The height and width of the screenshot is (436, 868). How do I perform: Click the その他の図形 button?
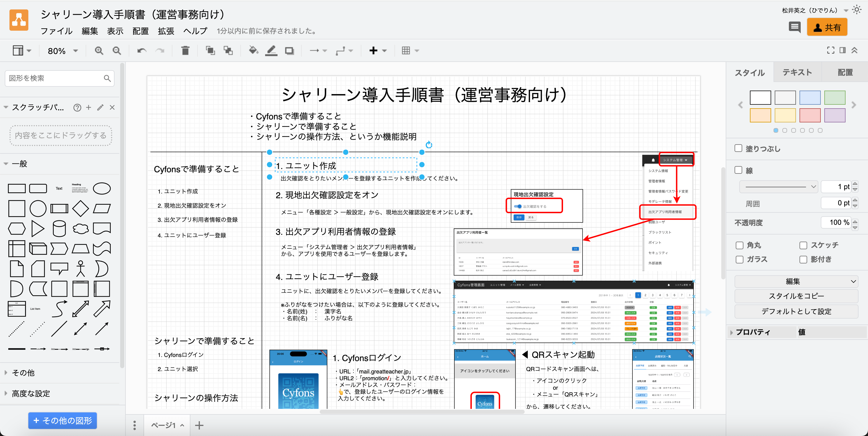point(63,420)
